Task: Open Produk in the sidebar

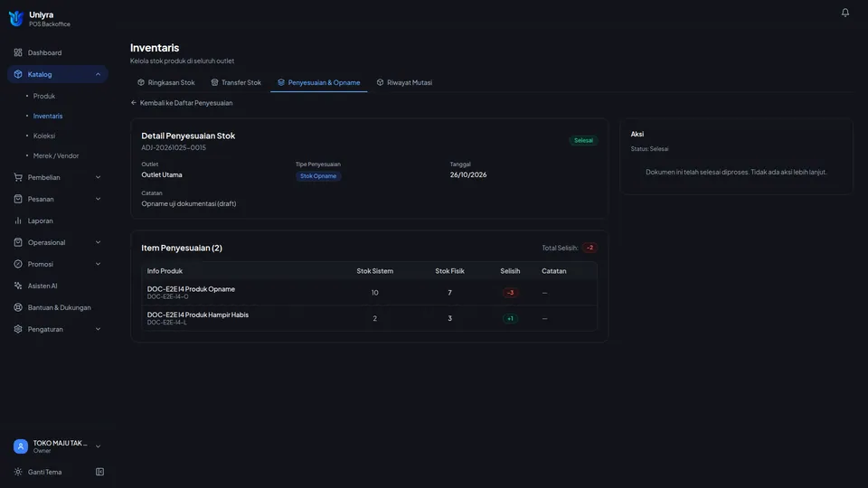Action: coord(43,96)
